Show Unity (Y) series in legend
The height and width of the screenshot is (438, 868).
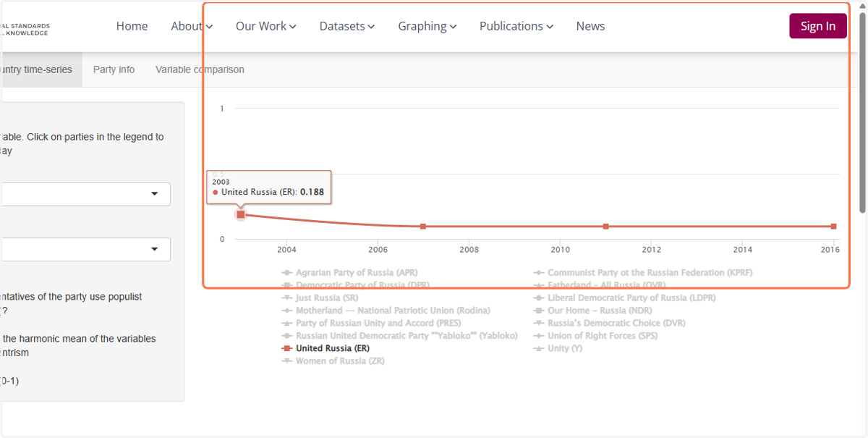click(x=558, y=348)
